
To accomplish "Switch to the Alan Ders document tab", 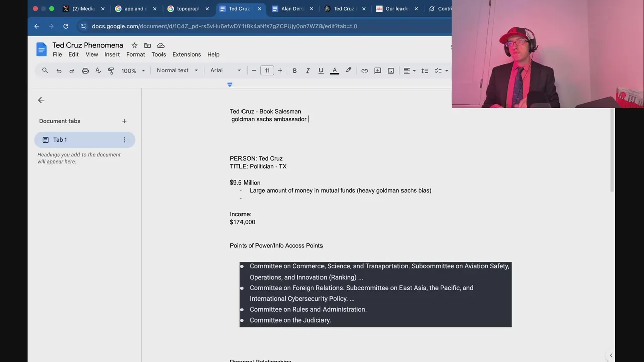I will [292, 9].
